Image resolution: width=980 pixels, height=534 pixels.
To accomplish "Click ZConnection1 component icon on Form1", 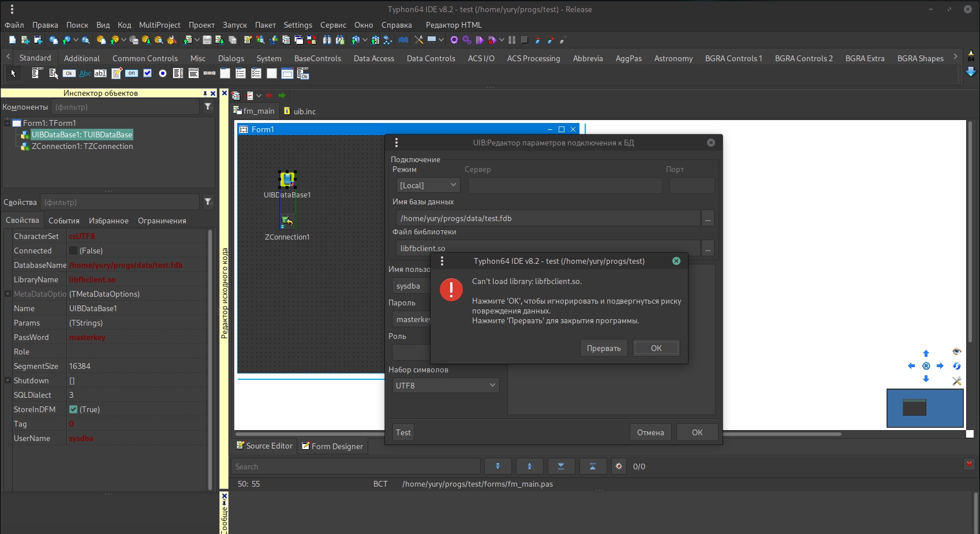I will point(287,221).
